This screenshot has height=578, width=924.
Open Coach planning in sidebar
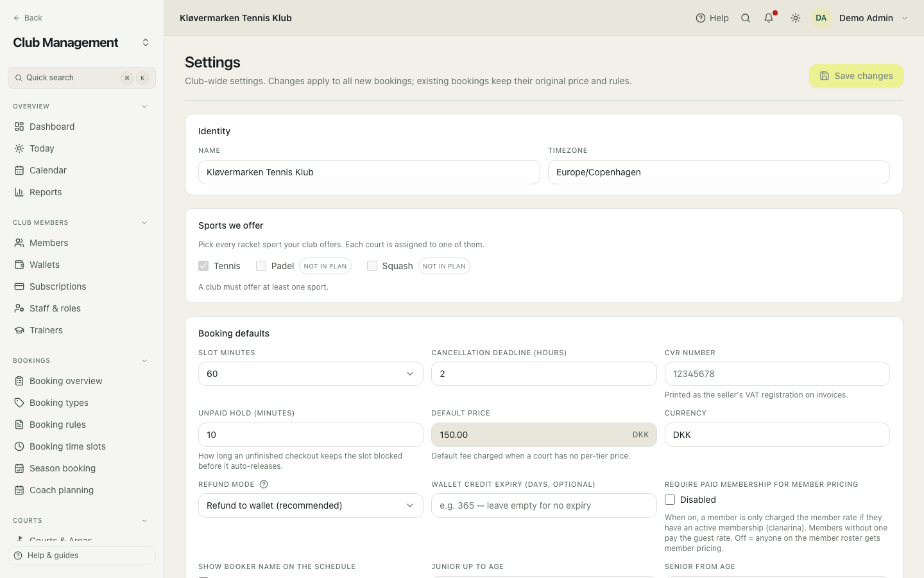tap(81, 490)
